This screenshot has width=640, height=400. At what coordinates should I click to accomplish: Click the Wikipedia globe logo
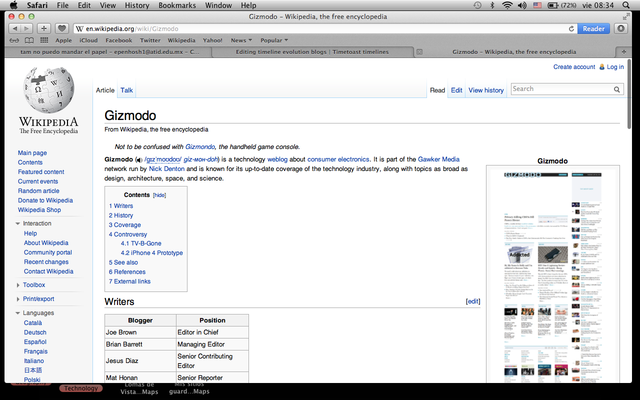[x=49, y=91]
